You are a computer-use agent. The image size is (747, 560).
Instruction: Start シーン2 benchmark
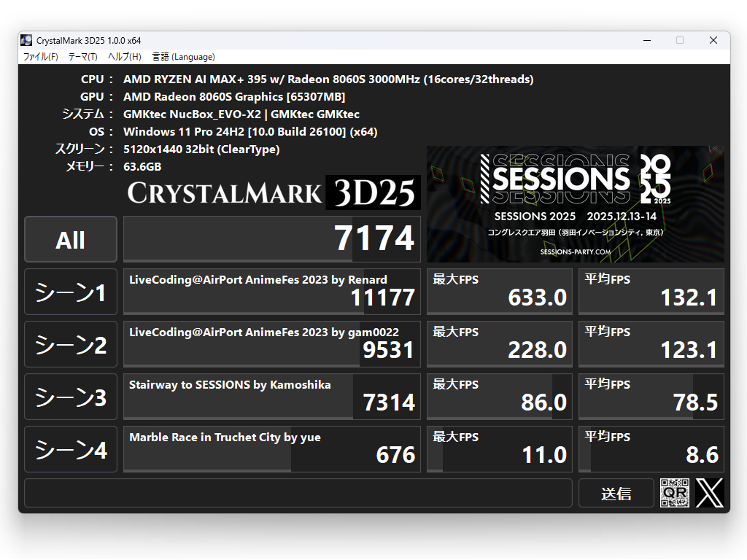(70, 343)
